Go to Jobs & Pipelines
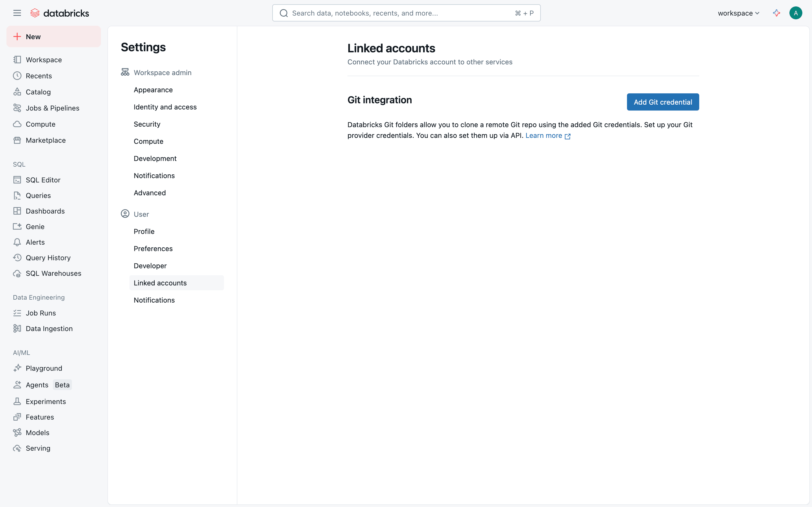 point(52,108)
